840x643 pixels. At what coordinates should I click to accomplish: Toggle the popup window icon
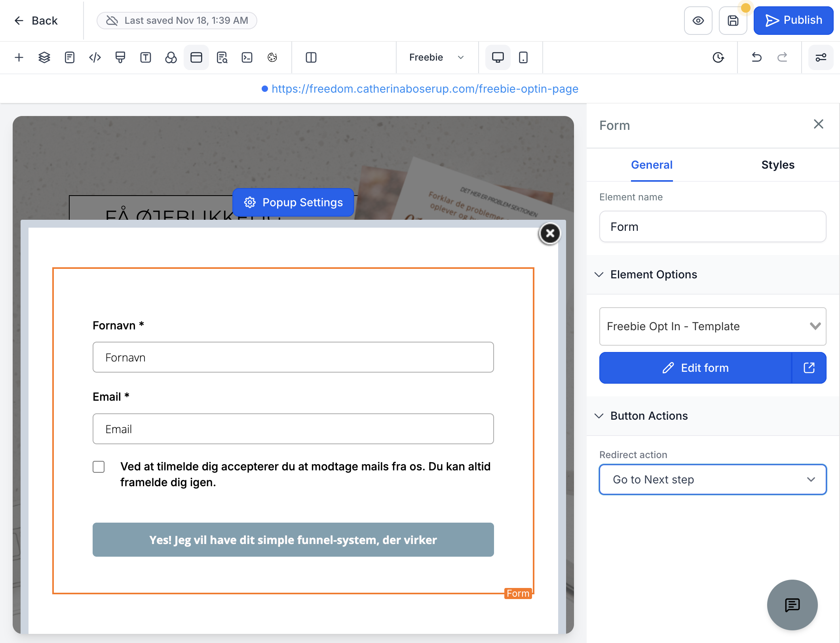pos(196,57)
